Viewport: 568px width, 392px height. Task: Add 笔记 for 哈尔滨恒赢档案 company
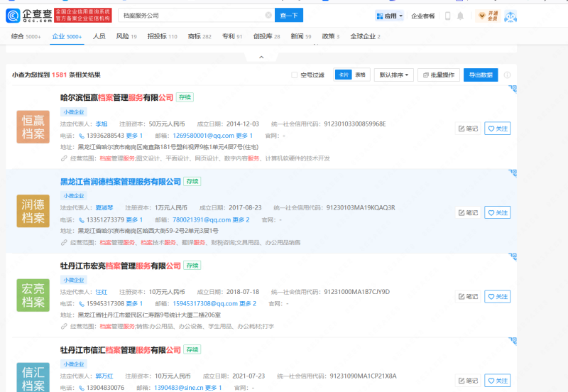[468, 129]
